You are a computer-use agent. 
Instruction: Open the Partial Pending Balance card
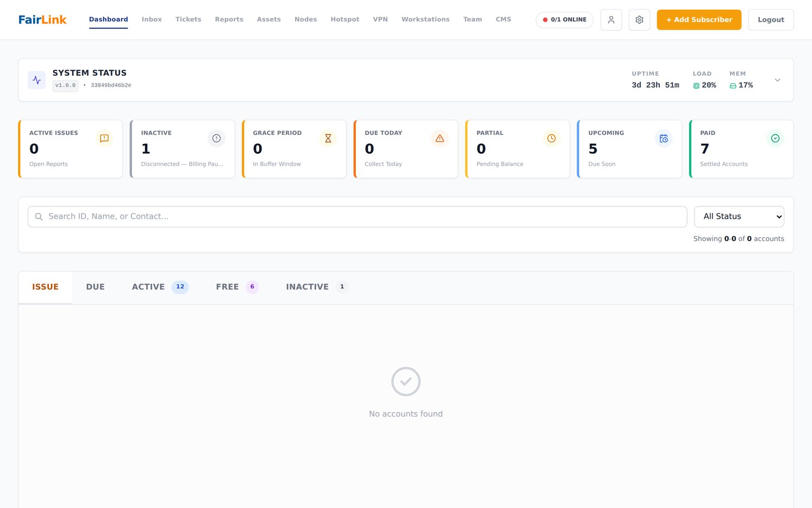point(518,149)
